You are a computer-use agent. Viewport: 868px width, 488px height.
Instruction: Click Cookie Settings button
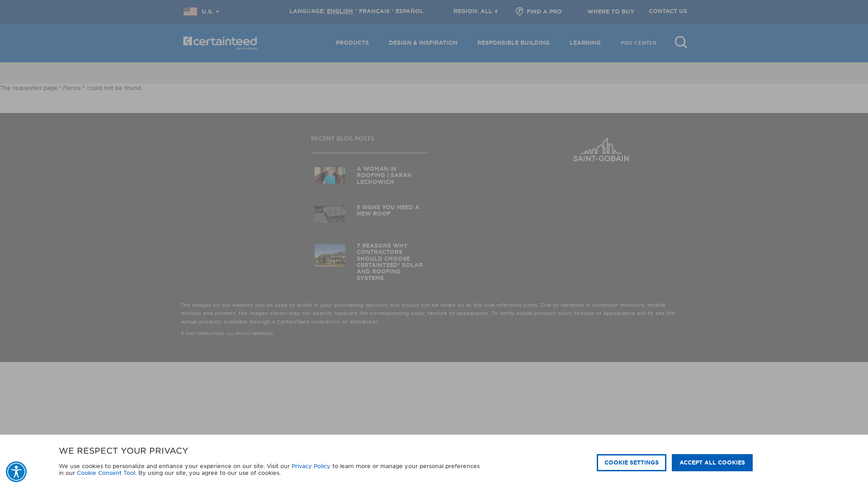tap(632, 463)
